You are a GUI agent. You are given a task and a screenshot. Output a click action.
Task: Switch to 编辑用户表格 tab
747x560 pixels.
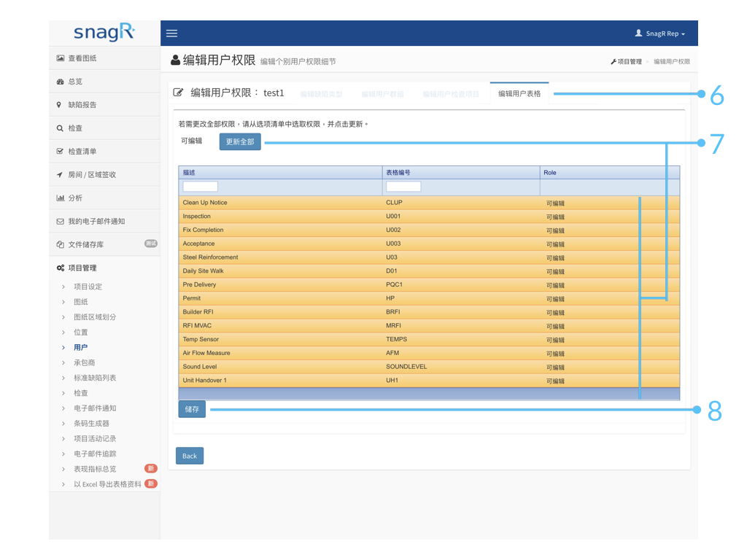tap(519, 94)
